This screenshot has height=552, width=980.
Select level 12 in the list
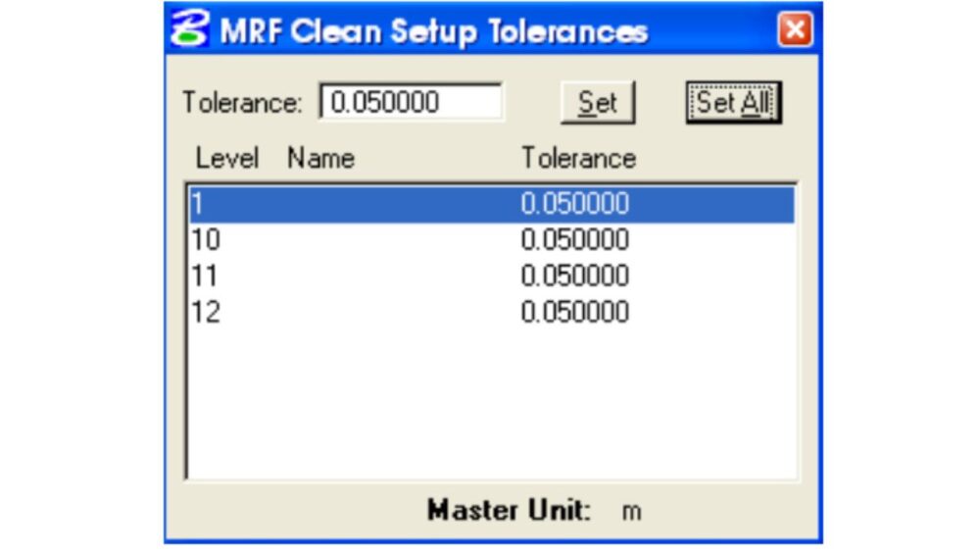[x=206, y=313]
